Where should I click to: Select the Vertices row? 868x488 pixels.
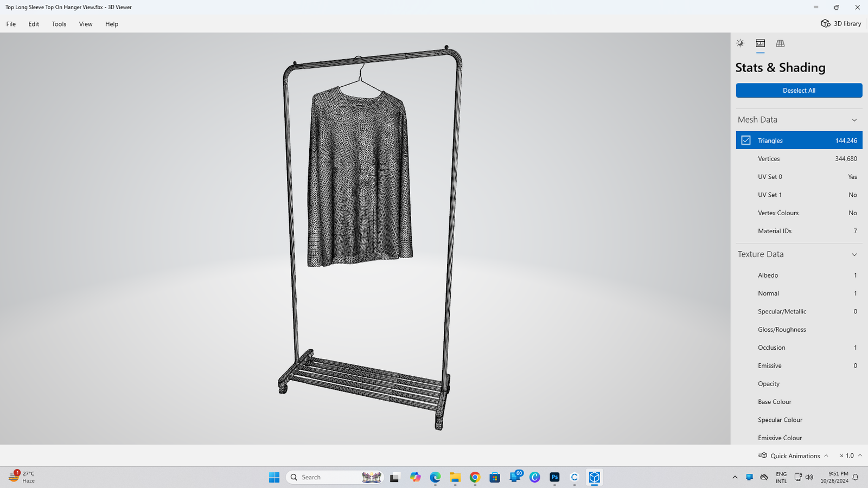pos(799,159)
